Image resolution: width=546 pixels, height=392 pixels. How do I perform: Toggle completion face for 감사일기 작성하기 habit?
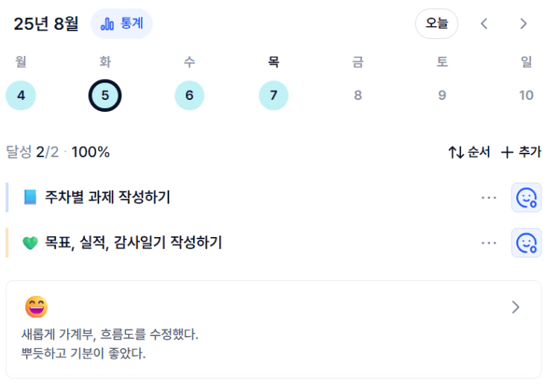pyautogui.click(x=526, y=243)
